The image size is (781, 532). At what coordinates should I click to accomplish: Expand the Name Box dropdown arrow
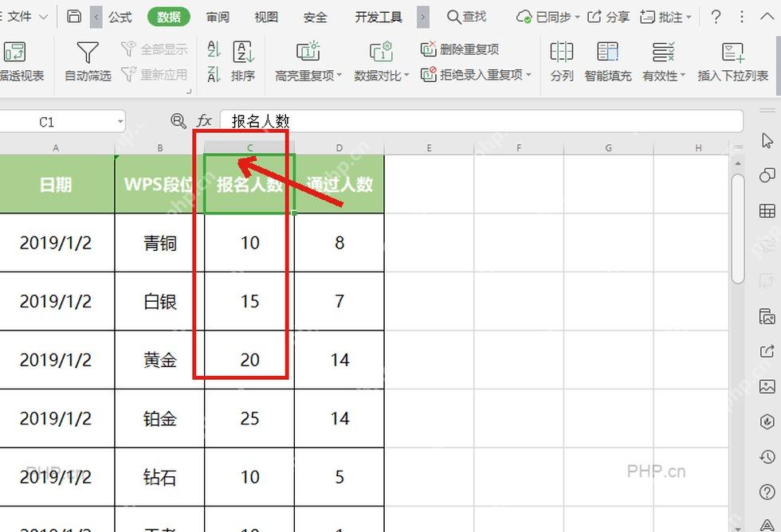pos(120,121)
